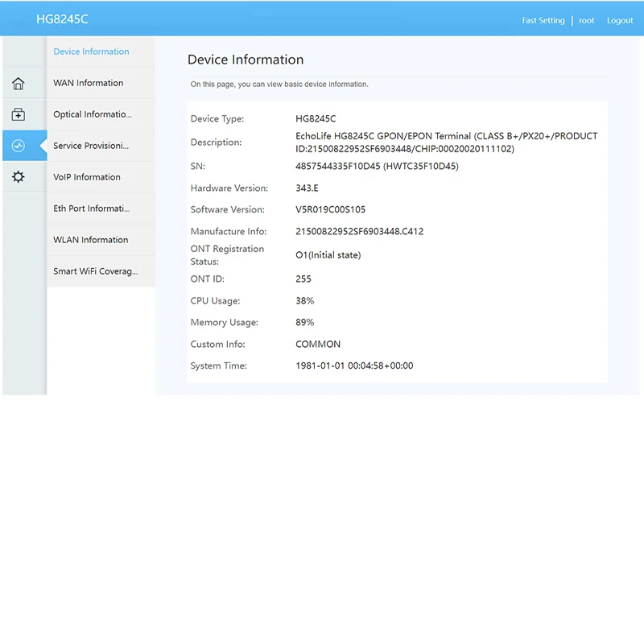
Task: Click the HG8245C title in header
Action: (62, 19)
